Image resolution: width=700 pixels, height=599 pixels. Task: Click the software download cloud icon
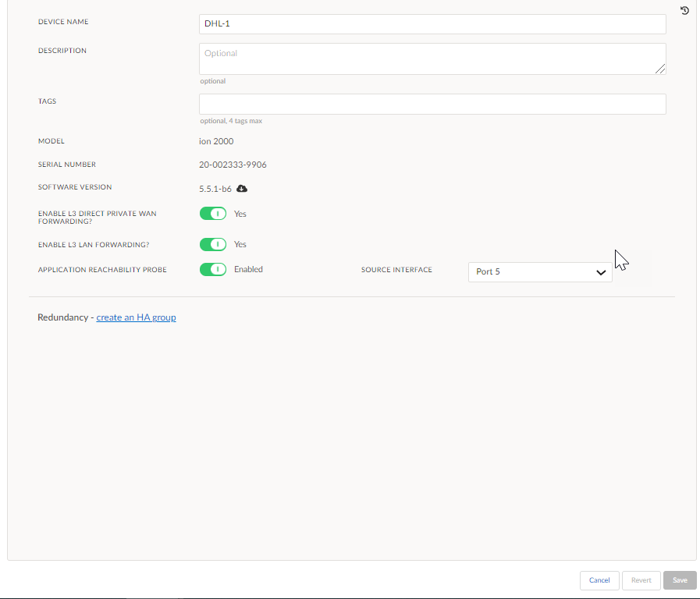(242, 189)
